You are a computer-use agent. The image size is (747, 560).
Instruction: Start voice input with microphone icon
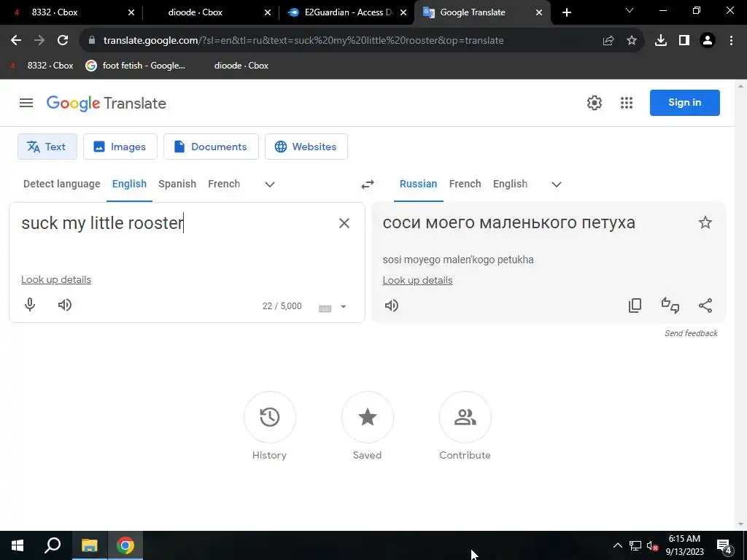(29, 305)
